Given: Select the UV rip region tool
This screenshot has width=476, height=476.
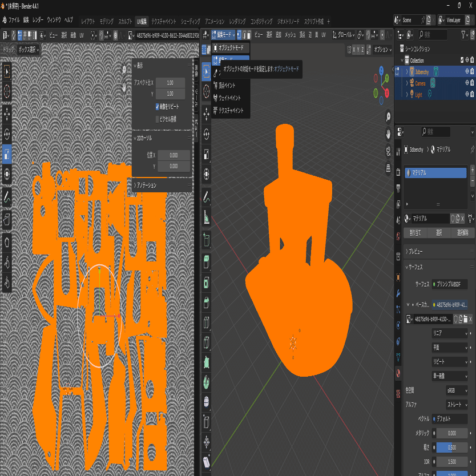Looking at the screenshot, I should pyautogui.click(x=7, y=219).
